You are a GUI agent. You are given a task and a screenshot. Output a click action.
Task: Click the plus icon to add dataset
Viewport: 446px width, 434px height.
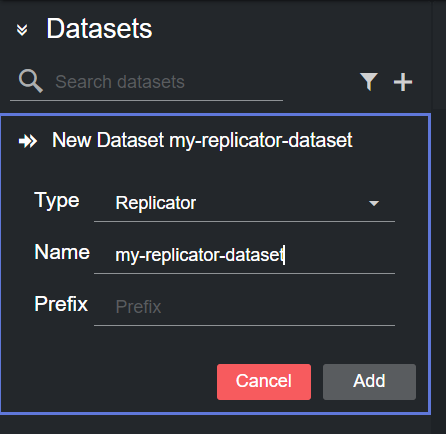[x=403, y=82]
